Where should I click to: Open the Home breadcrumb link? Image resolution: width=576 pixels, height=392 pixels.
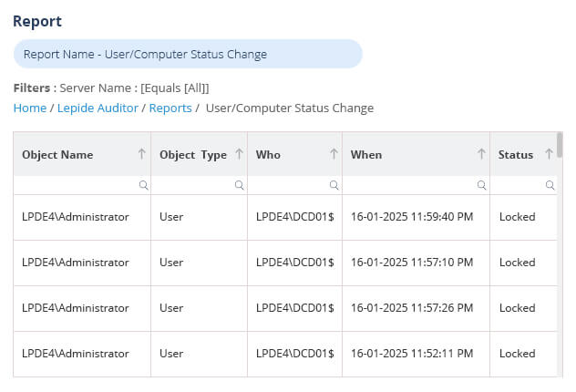tap(30, 108)
